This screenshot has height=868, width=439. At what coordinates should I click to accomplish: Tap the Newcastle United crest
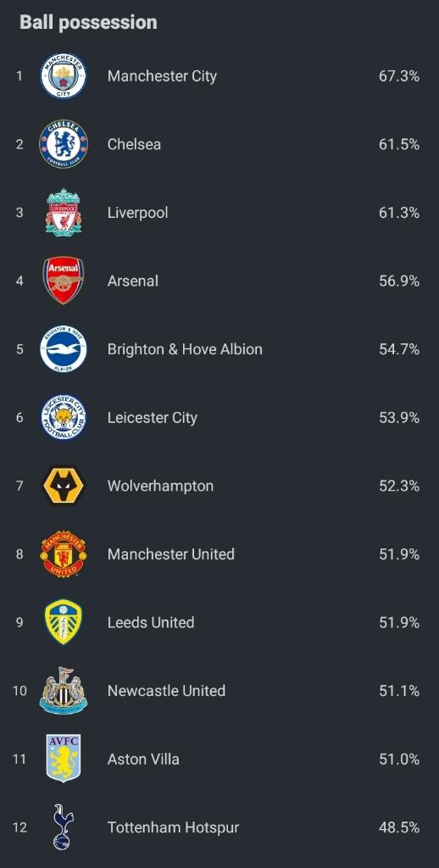pos(63,690)
